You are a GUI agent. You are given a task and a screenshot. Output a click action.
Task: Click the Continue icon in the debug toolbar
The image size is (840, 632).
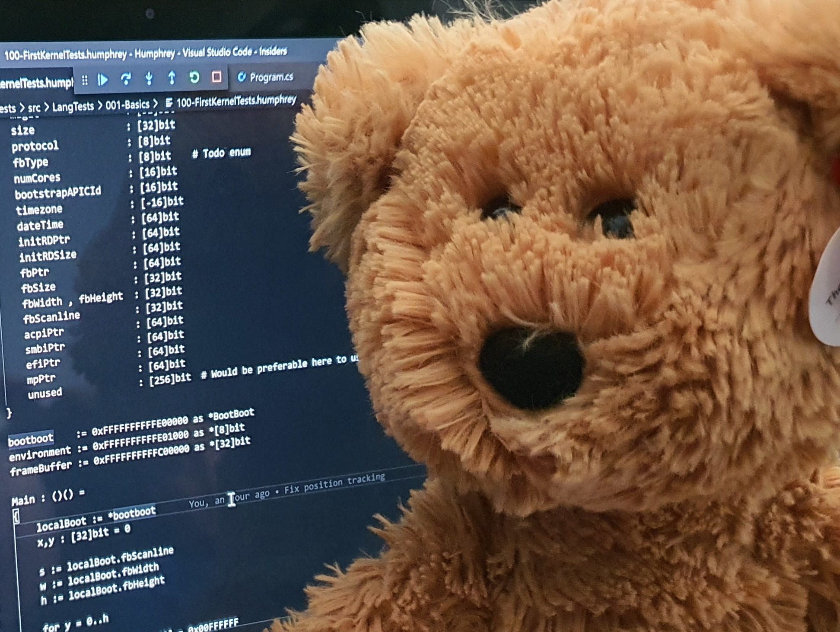pyautogui.click(x=103, y=78)
